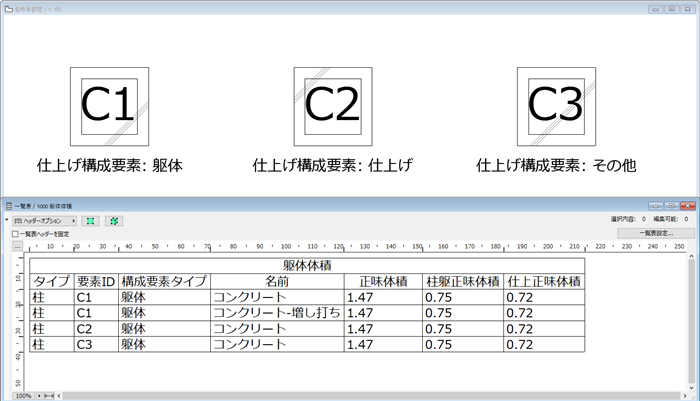The width and height of the screenshot is (700, 401).
Task: Click the folder icon in the floor plan title bar
Action: tap(8, 9)
